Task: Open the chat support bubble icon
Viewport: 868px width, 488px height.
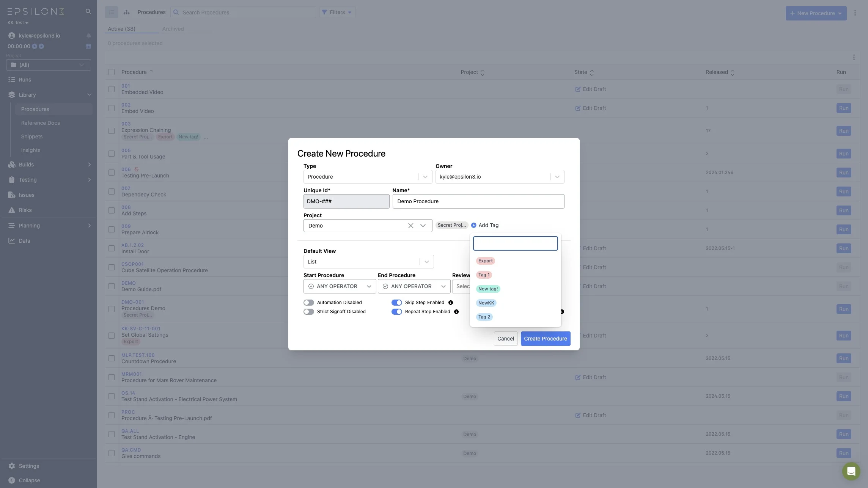Action: tap(851, 471)
